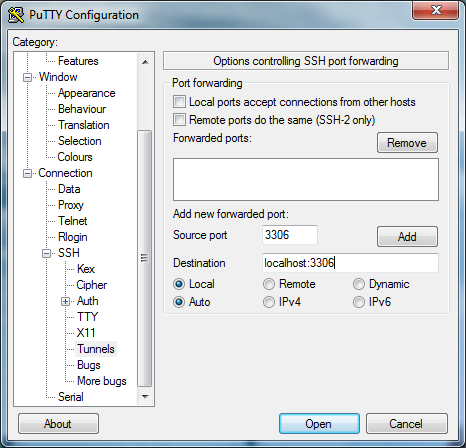Viewport: 466px width, 448px height.
Task: Select the Tunnels category
Action: click(x=96, y=349)
